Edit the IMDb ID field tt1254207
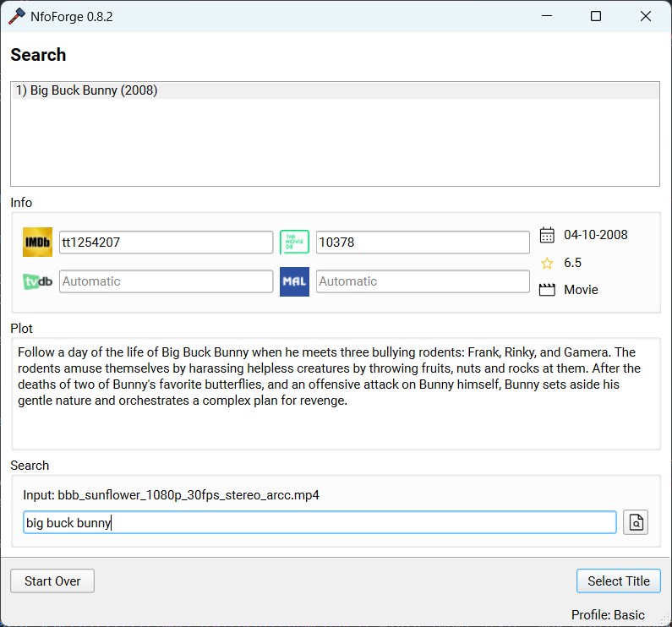The width and height of the screenshot is (672, 627). click(x=166, y=243)
